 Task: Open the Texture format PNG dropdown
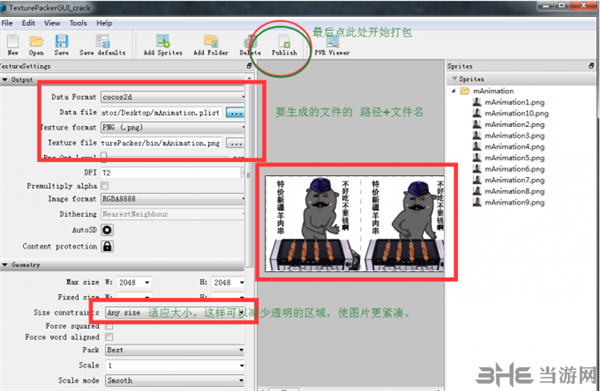[173, 127]
